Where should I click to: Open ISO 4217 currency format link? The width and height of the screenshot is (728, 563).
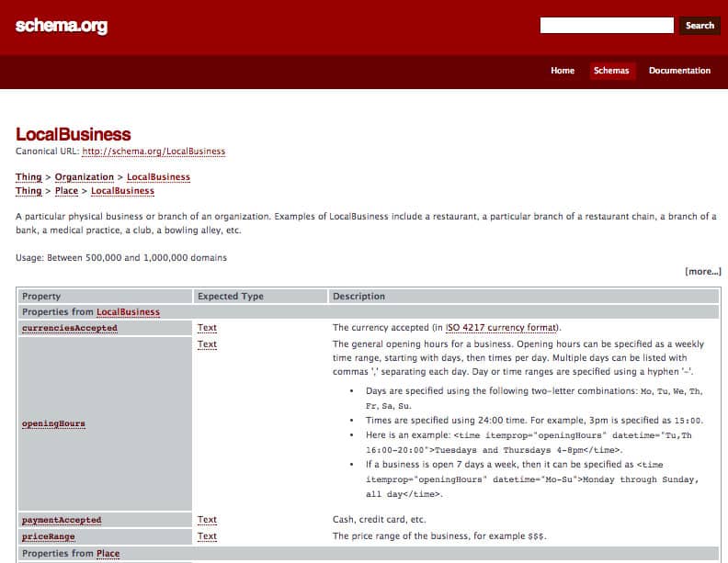tap(502, 327)
